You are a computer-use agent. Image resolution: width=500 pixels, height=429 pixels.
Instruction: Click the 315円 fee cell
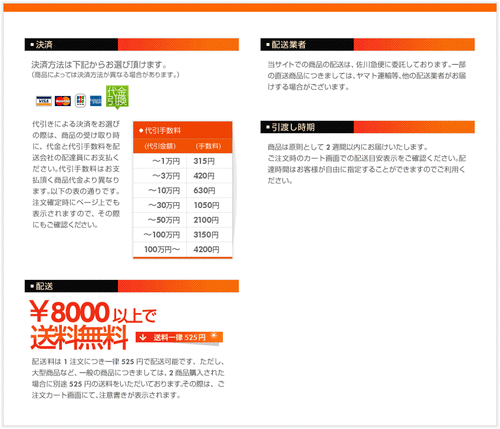209,161
